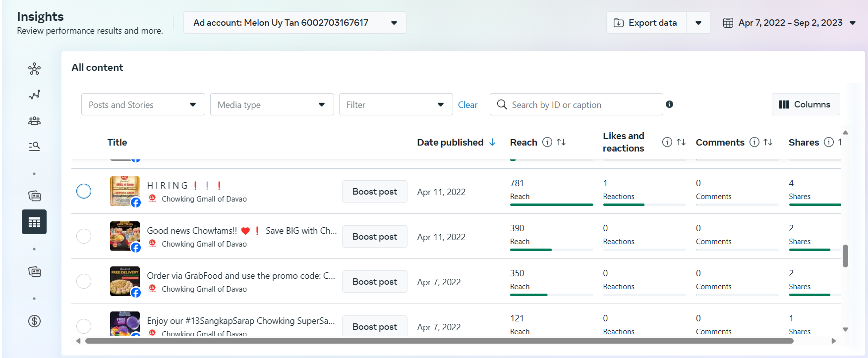The width and height of the screenshot is (868, 358).
Task: Open the Audience people icon
Action: click(34, 121)
